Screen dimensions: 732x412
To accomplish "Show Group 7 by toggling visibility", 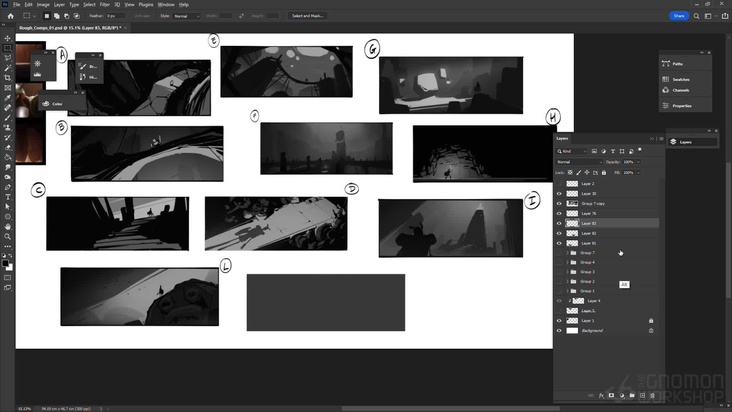I will click(559, 253).
